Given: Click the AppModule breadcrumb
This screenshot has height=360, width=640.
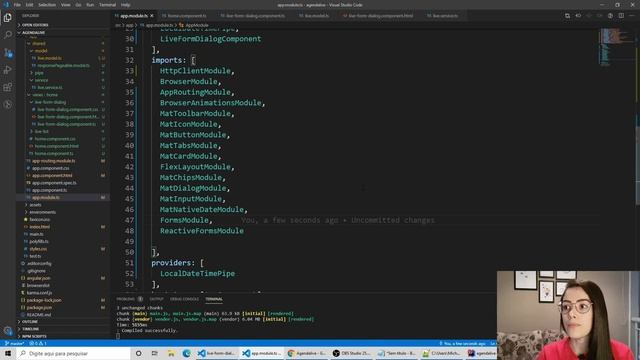Looking at the screenshot, I should point(197,25).
